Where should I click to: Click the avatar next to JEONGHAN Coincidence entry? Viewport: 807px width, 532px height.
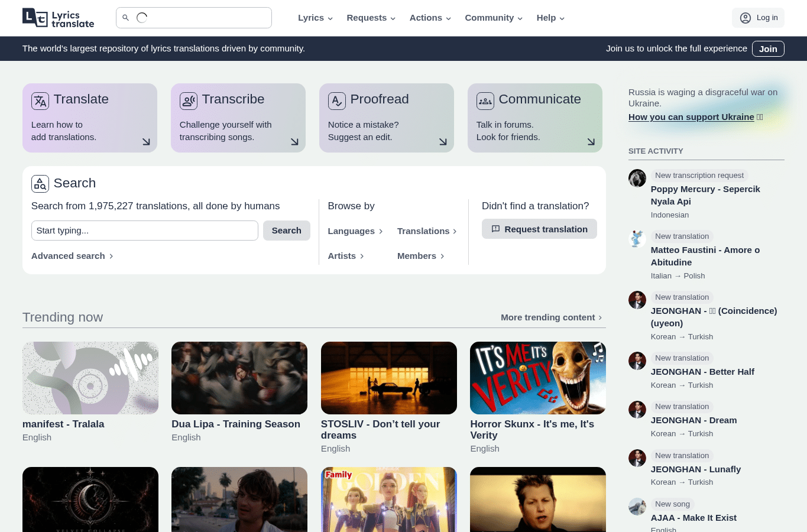pos(637,300)
